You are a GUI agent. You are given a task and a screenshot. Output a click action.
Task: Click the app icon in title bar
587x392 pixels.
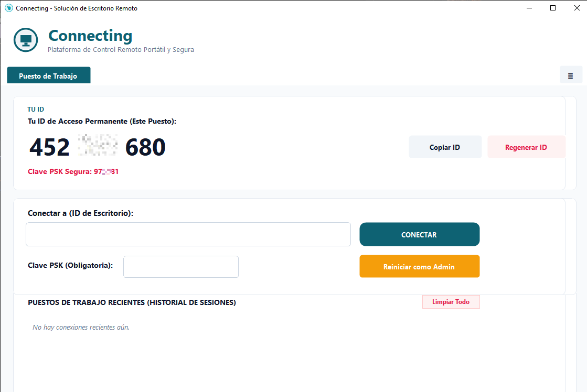tap(8, 8)
